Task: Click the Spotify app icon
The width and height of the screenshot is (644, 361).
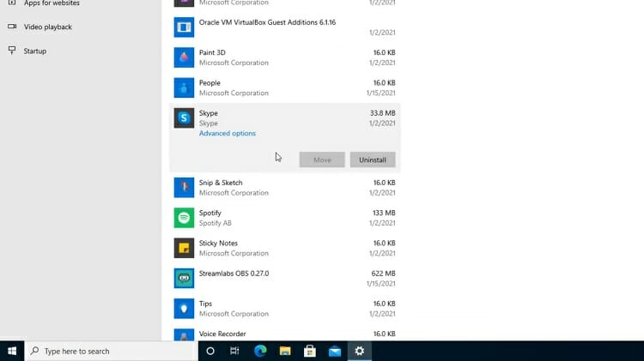Action: [184, 218]
